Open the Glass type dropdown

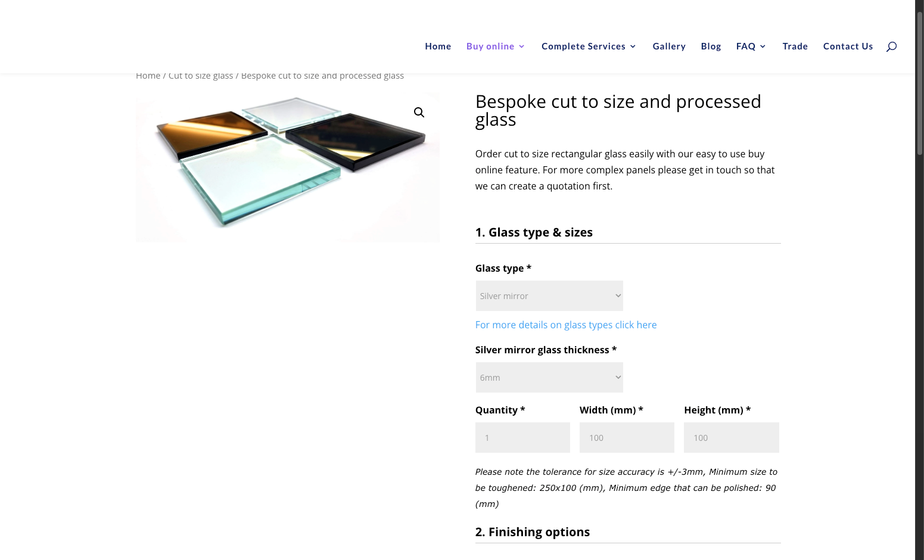point(549,295)
